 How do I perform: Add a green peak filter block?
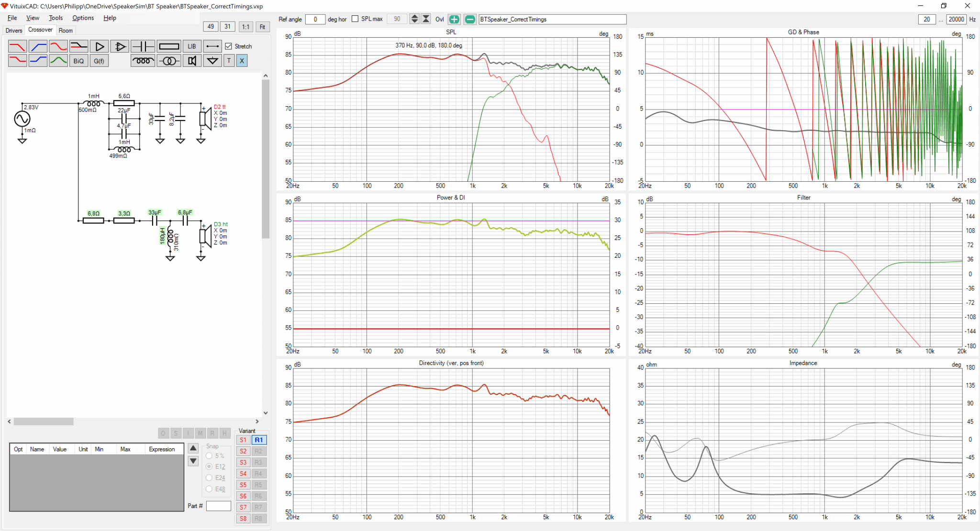tap(58, 61)
